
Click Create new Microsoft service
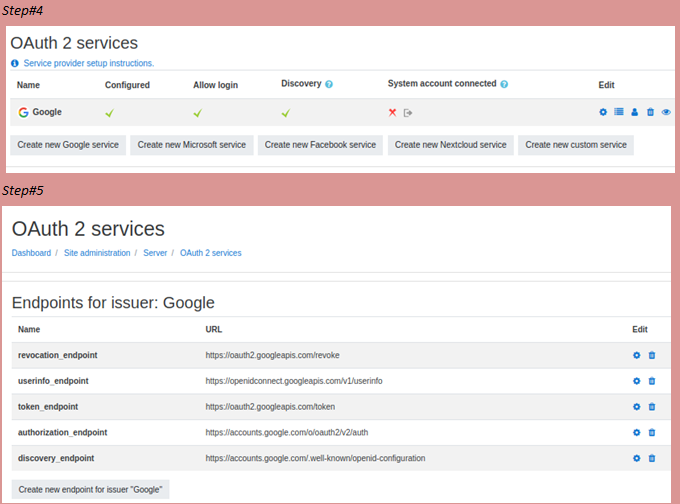point(192,145)
